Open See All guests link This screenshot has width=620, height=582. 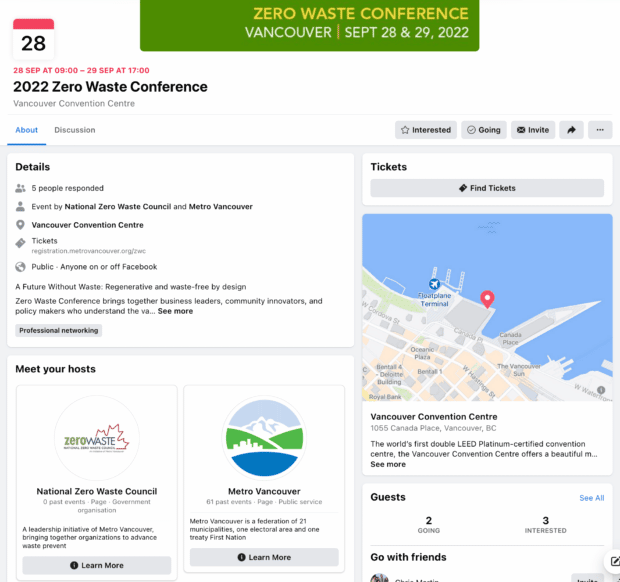592,498
